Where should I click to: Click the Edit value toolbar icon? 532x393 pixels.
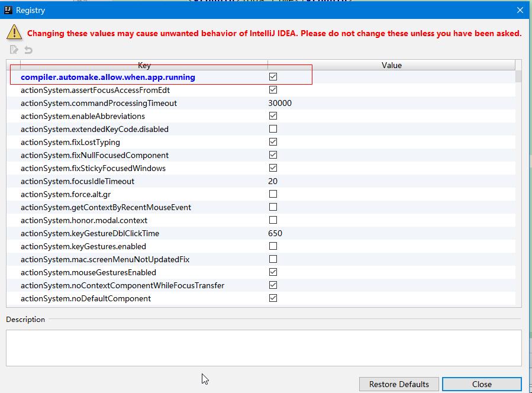tap(14, 50)
